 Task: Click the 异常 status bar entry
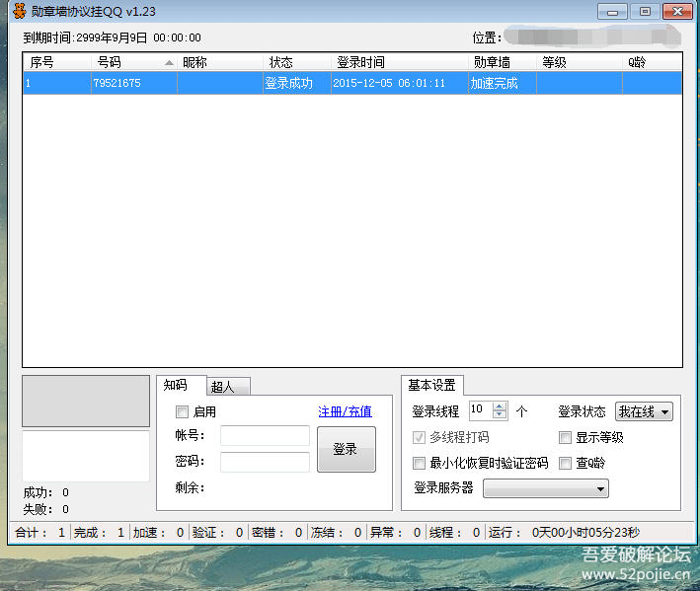(x=395, y=532)
